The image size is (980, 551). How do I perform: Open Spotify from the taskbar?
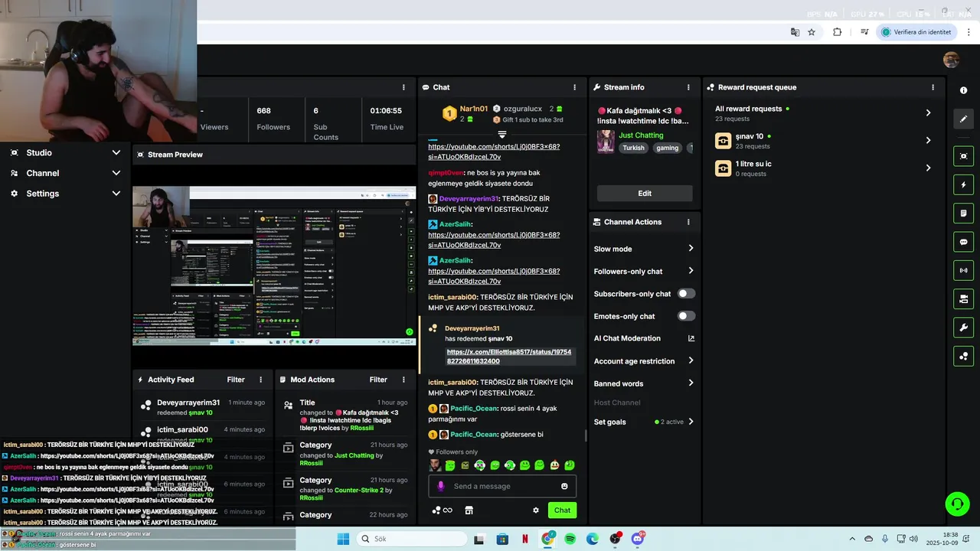point(570,539)
